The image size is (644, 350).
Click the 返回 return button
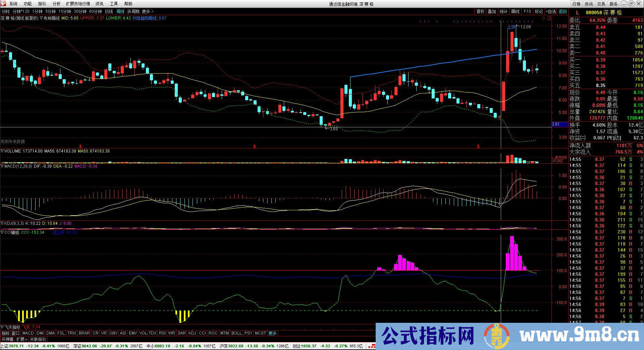point(562,11)
